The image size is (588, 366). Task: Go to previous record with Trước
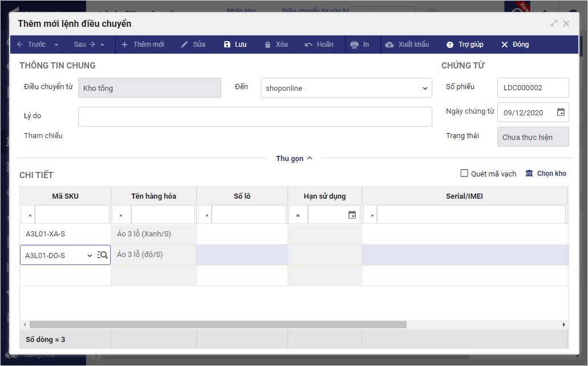point(31,45)
